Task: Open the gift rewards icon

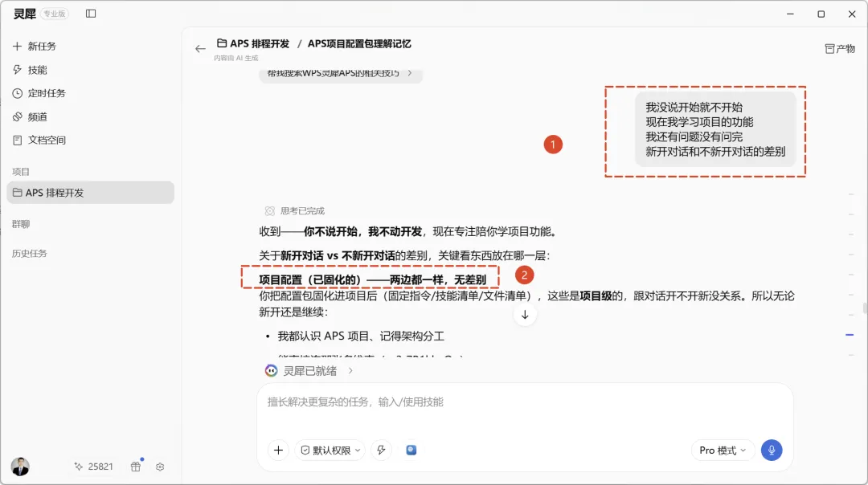Action: [x=136, y=467]
